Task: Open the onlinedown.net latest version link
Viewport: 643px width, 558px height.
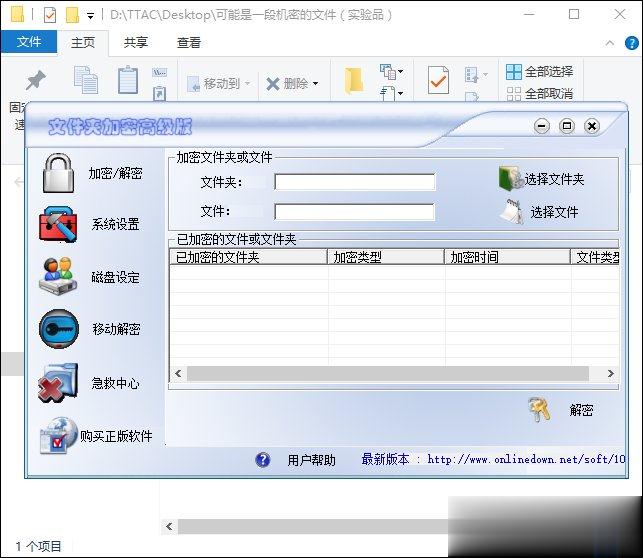Action: click(526, 459)
